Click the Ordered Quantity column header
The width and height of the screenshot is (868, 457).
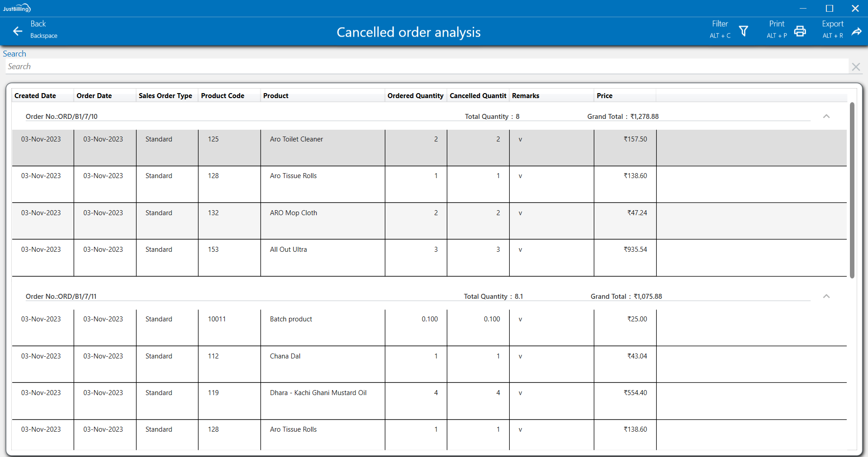tap(415, 96)
